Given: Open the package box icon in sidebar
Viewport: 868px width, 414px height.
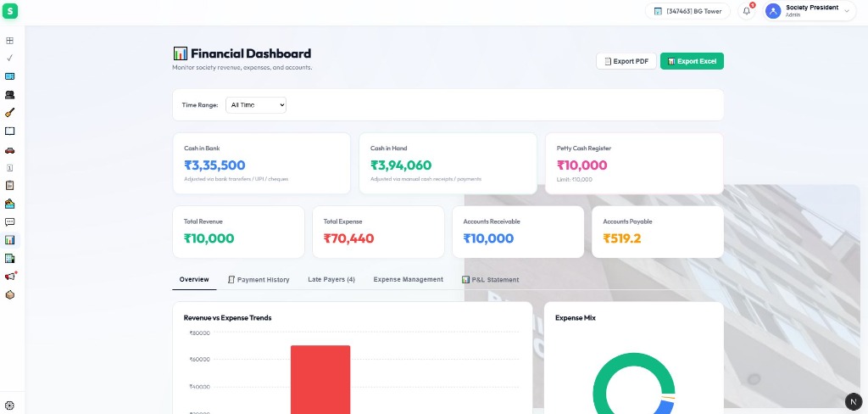Looking at the screenshot, I should pyautogui.click(x=9, y=295).
